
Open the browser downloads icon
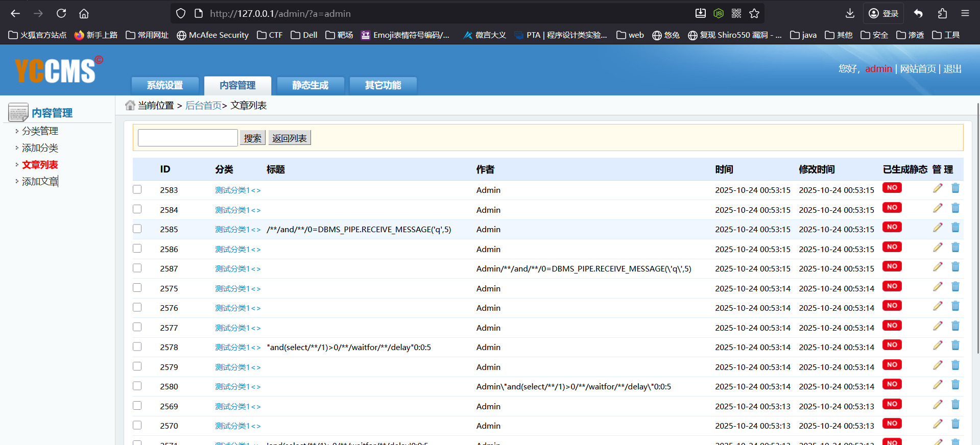pyautogui.click(x=850, y=14)
